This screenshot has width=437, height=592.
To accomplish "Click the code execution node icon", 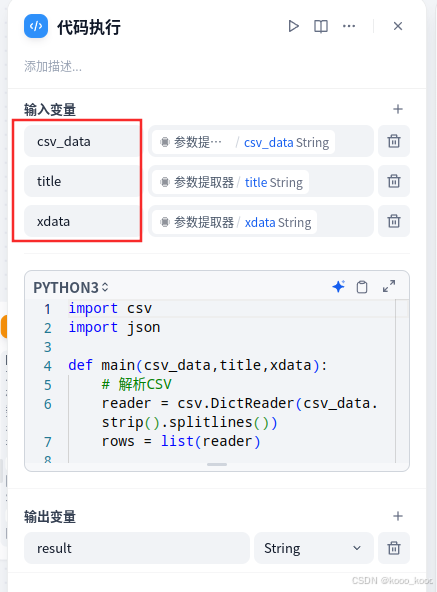I will click(x=36, y=26).
